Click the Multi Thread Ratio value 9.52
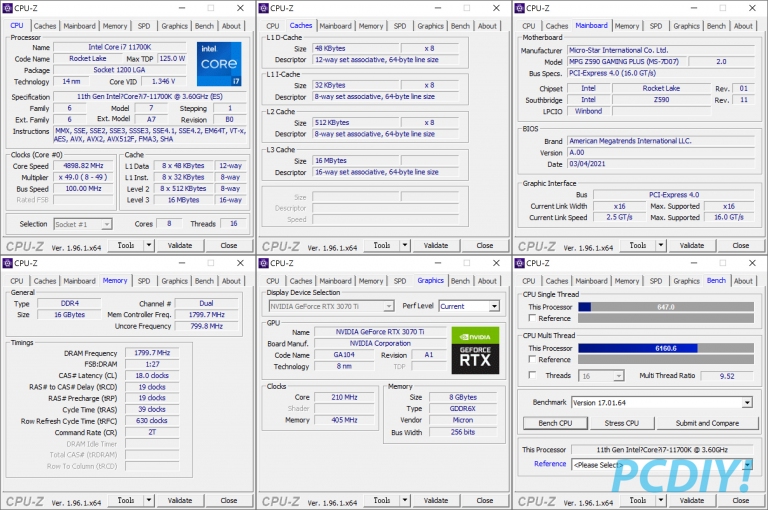Viewport: 768px width, 510px height. point(727,376)
